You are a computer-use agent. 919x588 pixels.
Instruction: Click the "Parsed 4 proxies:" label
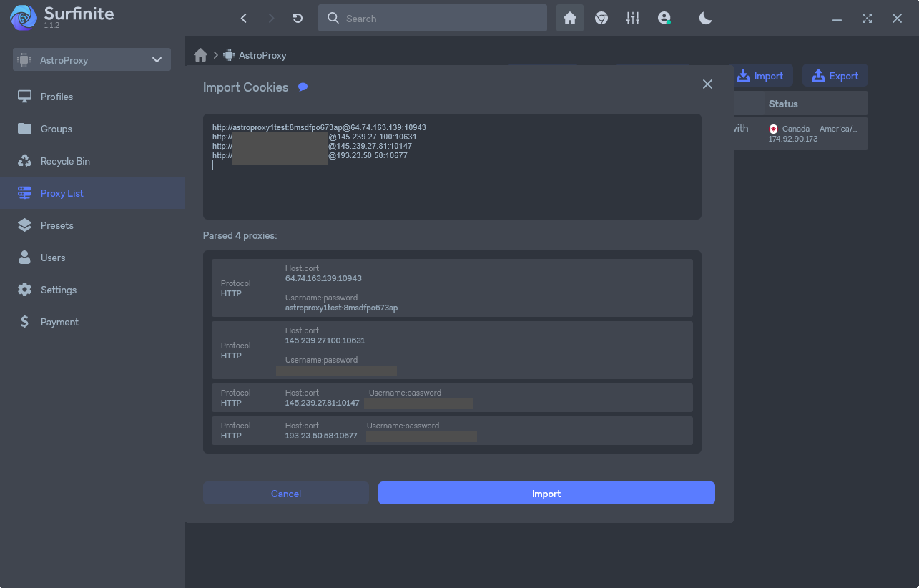point(240,235)
